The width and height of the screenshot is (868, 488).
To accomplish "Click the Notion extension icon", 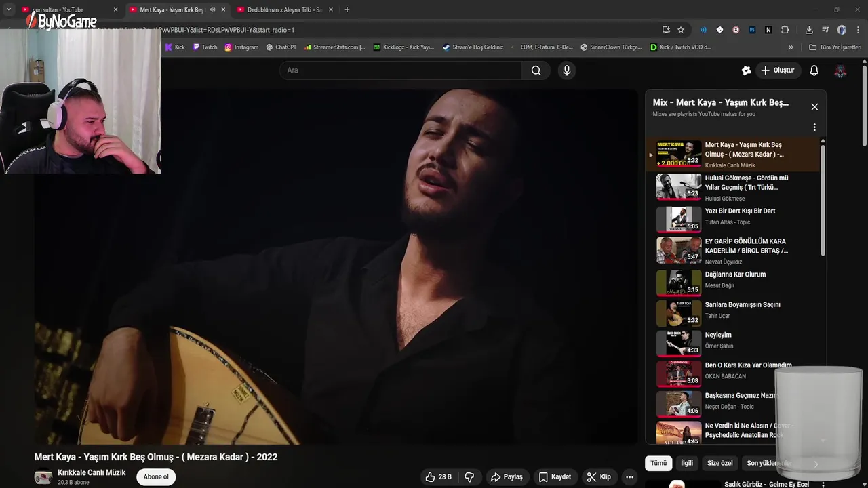I will (768, 30).
